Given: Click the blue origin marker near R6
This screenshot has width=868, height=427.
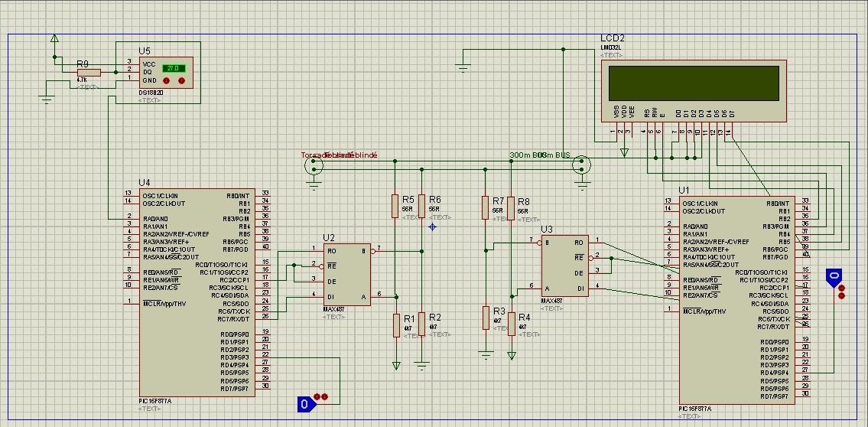Looking at the screenshot, I should [432, 227].
